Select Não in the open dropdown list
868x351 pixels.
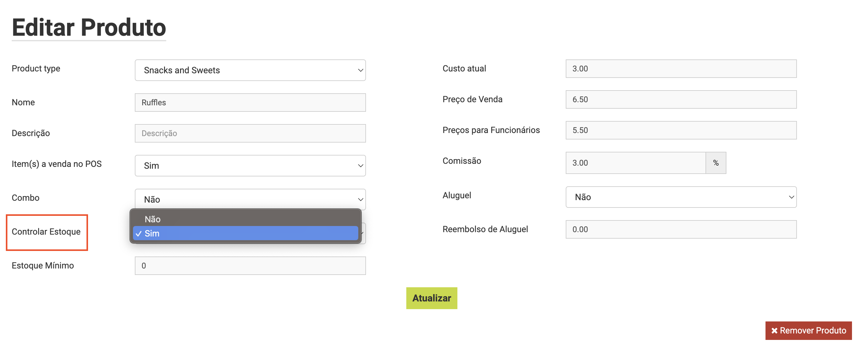(x=245, y=219)
